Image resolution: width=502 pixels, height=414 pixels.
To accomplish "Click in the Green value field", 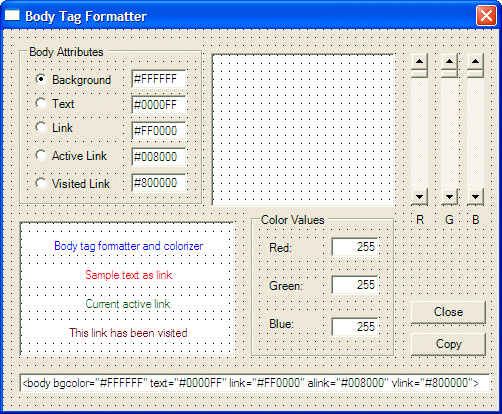I will coord(355,285).
